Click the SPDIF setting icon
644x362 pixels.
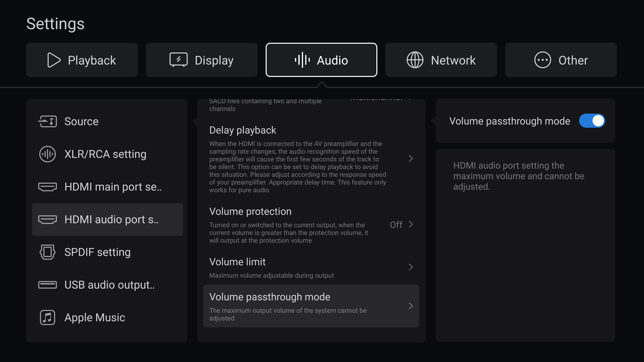click(x=47, y=252)
